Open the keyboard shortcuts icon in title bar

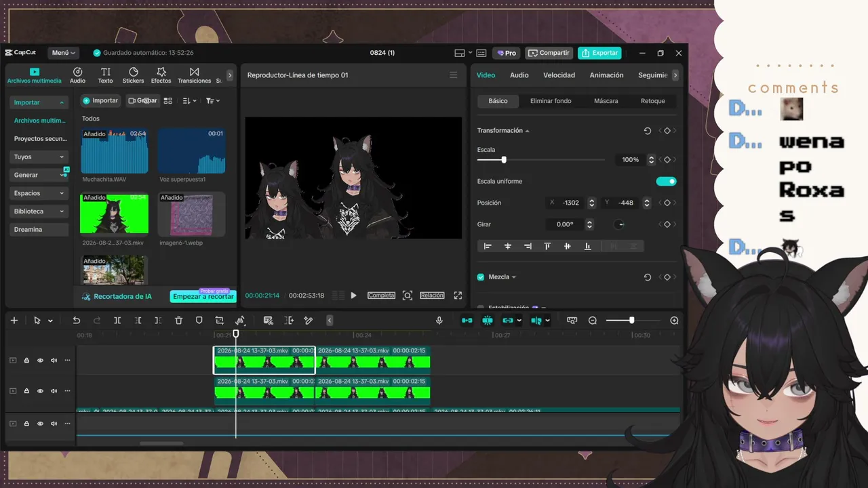pos(481,53)
